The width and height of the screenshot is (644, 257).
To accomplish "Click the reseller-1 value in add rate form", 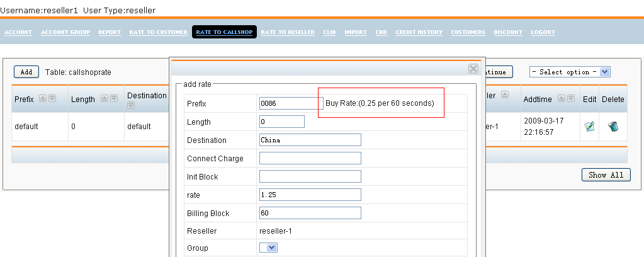I will [x=276, y=231].
